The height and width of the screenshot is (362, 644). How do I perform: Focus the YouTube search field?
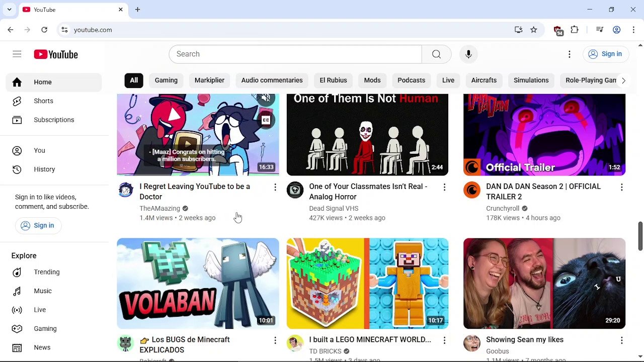coord(295,54)
